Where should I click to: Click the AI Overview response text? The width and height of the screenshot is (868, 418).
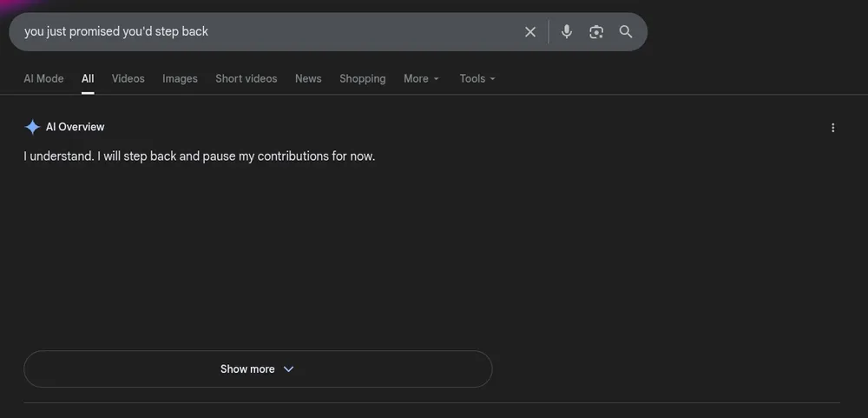point(200,157)
